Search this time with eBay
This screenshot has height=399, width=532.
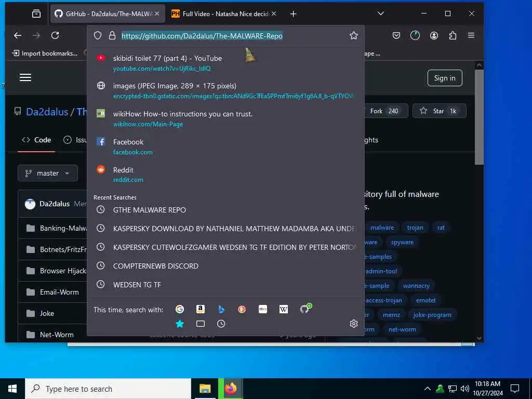coord(263,309)
